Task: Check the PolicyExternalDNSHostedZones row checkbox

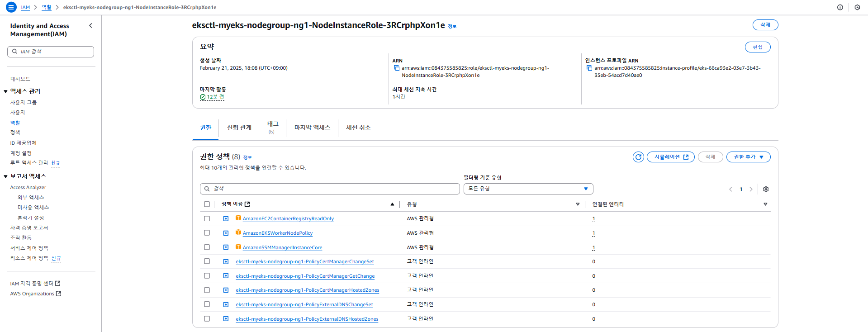Action: click(207, 319)
